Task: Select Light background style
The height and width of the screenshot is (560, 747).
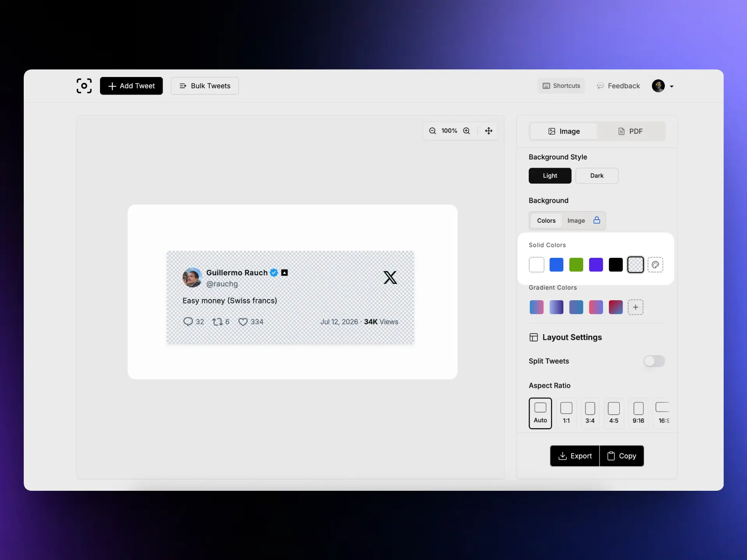Action: [550, 176]
